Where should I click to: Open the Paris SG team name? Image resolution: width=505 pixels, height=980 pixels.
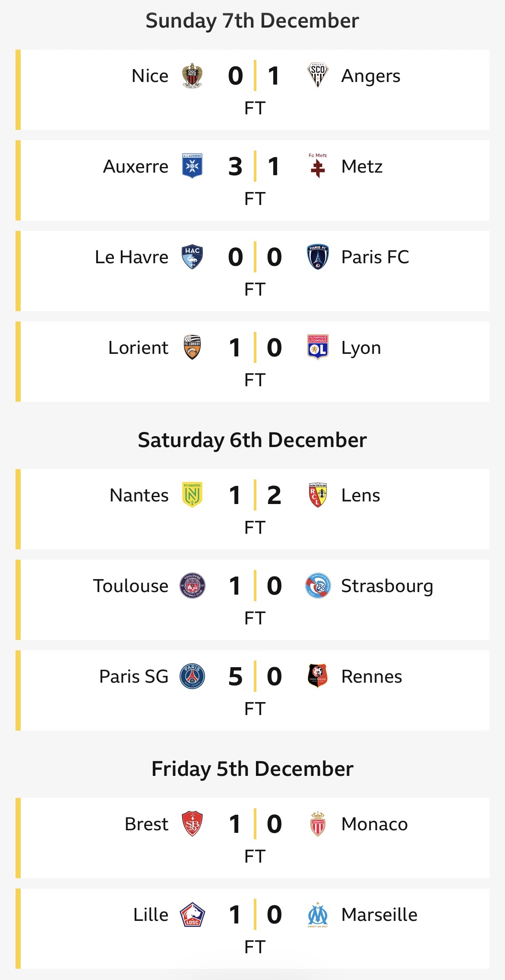tap(134, 677)
